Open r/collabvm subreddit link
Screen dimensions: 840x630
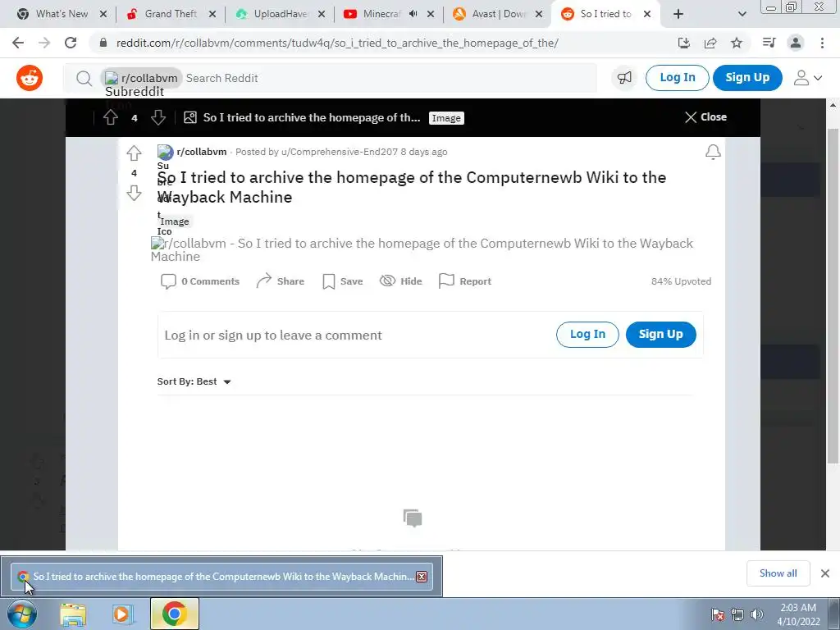coord(202,152)
